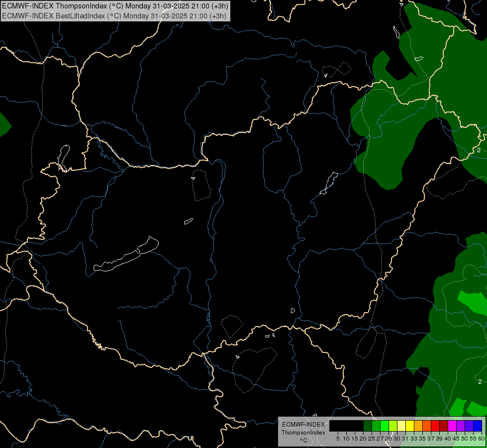
Task: Click the 'ECMWF-INDEX' legend title
Action: [303, 425]
